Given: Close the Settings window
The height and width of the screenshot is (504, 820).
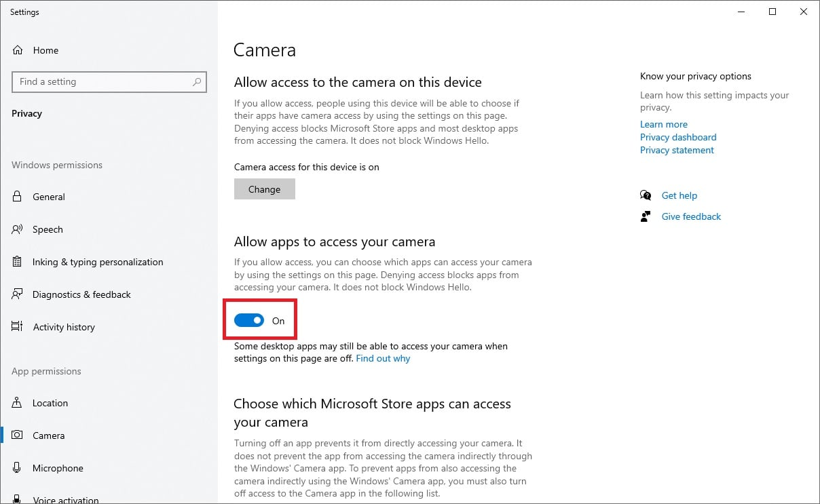Looking at the screenshot, I should (804, 12).
